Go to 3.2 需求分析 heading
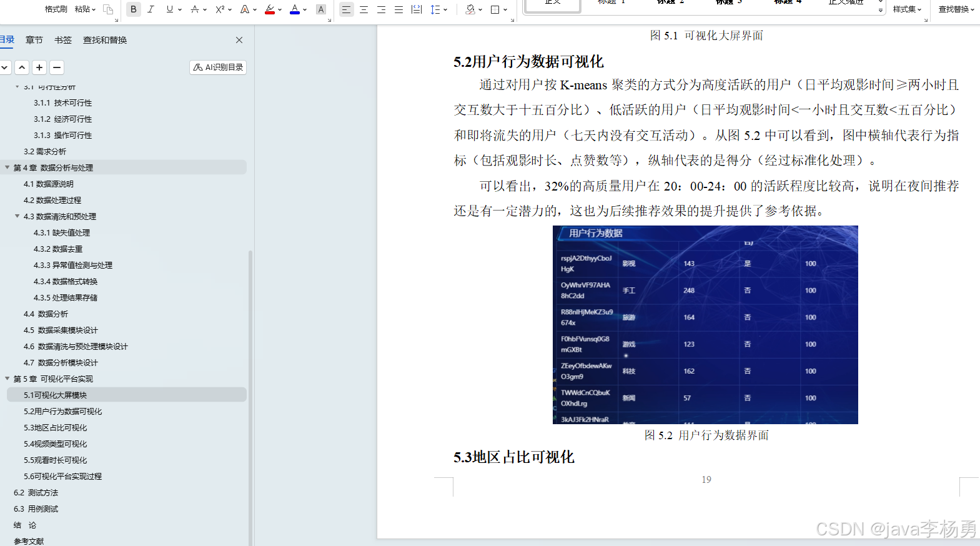Image resolution: width=980 pixels, height=546 pixels. pyautogui.click(x=45, y=152)
